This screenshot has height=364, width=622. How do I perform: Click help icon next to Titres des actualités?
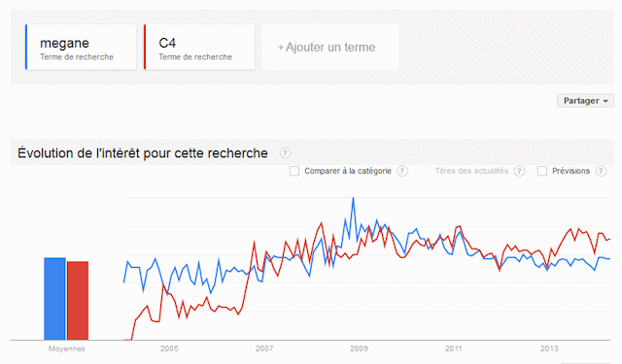tap(519, 171)
